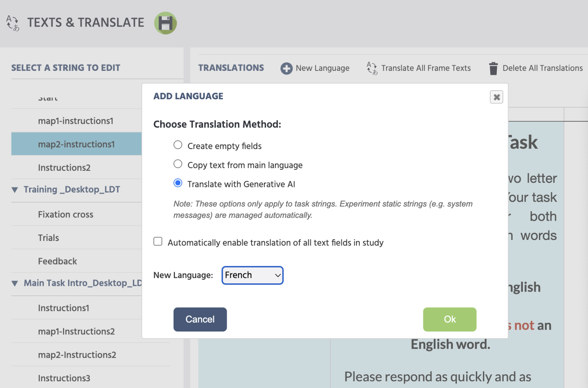The width and height of the screenshot is (588, 388).
Task: Select Translate with Generative AI option
Action: pyautogui.click(x=178, y=183)
